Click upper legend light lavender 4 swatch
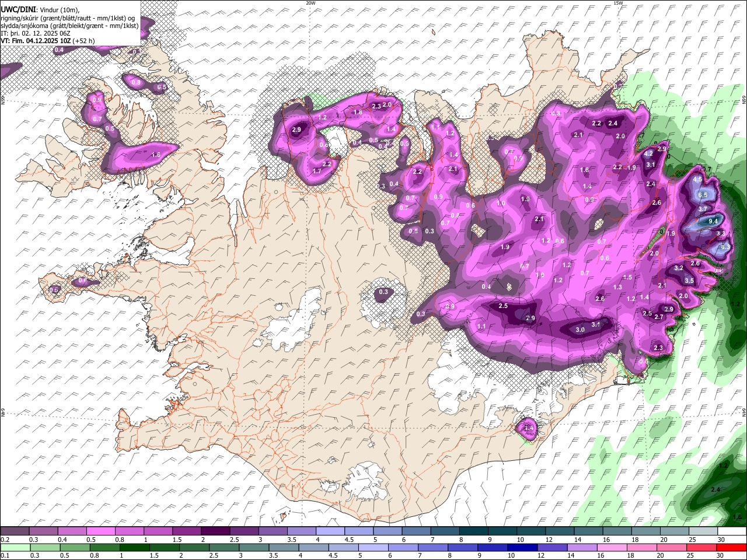Screen dimensions: 747x560 [329, 531]
